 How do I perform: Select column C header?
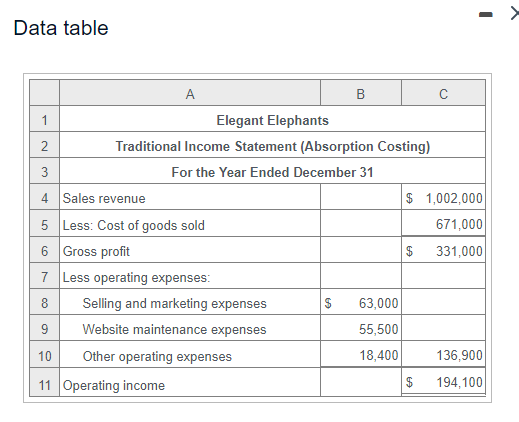pyautogui.click(x=443, y=93)
